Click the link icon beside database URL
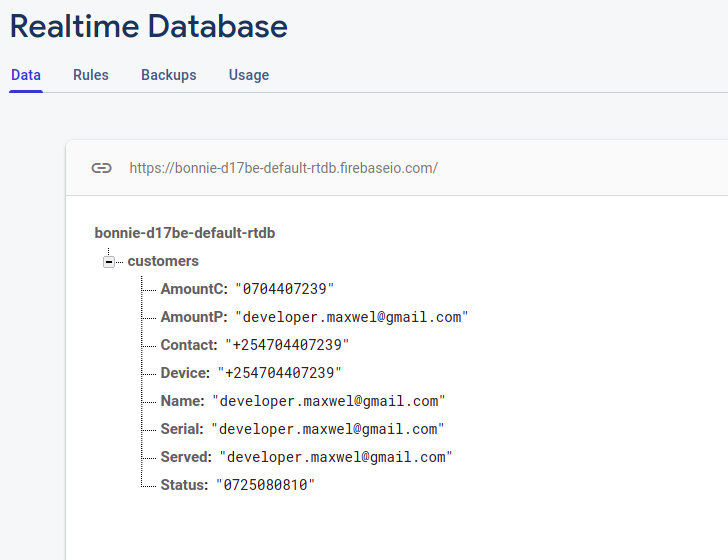Screen dimensions: 728x560 pos(101,168)
